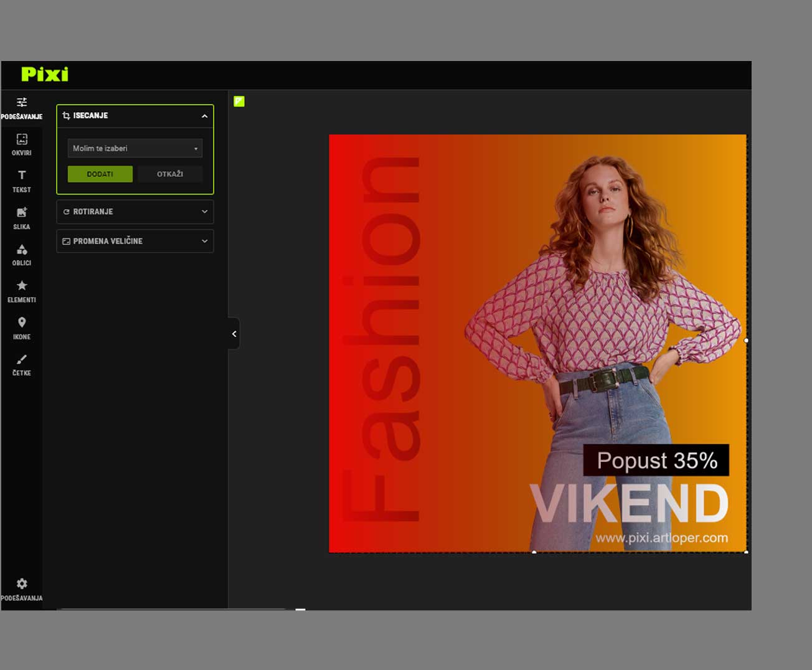812x670 pixels.
Task: Open the Slika image tool
Action: point(22,217)
